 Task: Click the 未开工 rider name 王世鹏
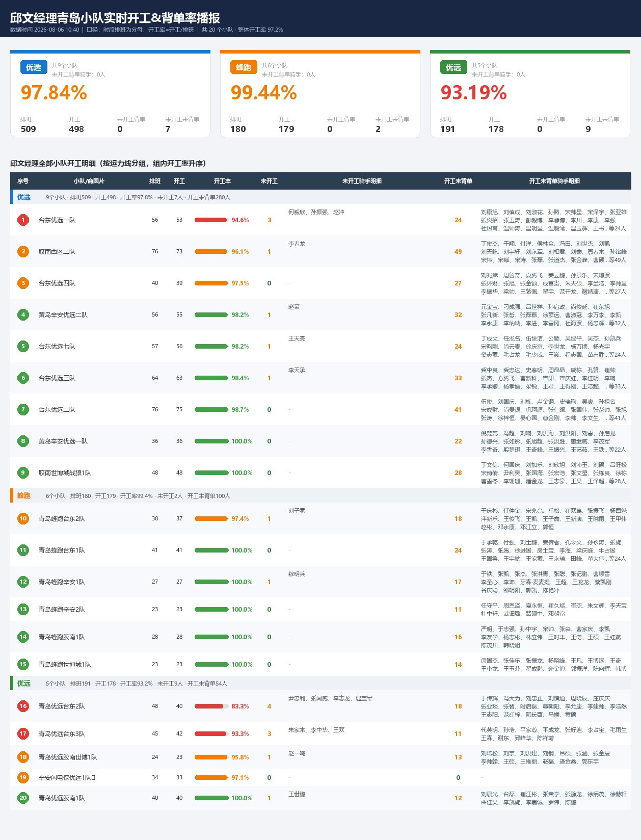(297, 794)
